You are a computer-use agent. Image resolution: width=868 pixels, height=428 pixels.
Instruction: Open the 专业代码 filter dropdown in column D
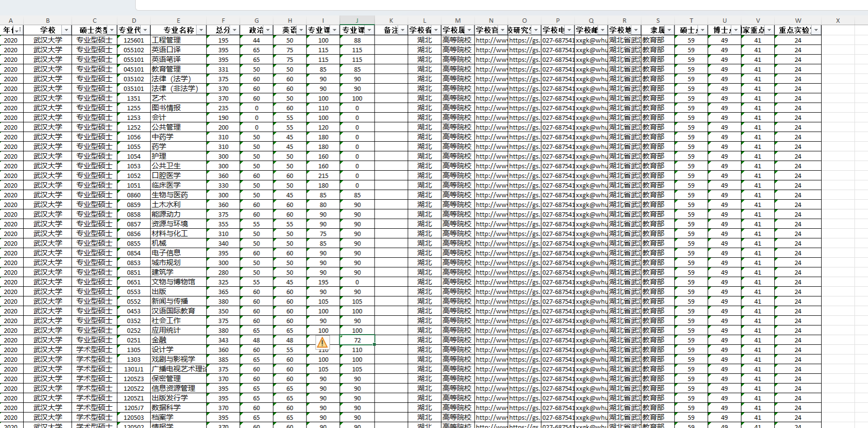[x=145, y=30]
